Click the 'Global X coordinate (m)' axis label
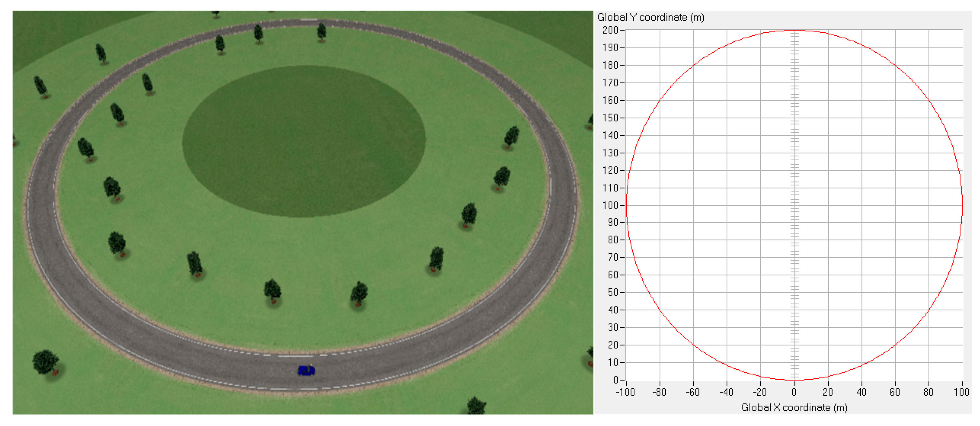 tap(794, 407)
